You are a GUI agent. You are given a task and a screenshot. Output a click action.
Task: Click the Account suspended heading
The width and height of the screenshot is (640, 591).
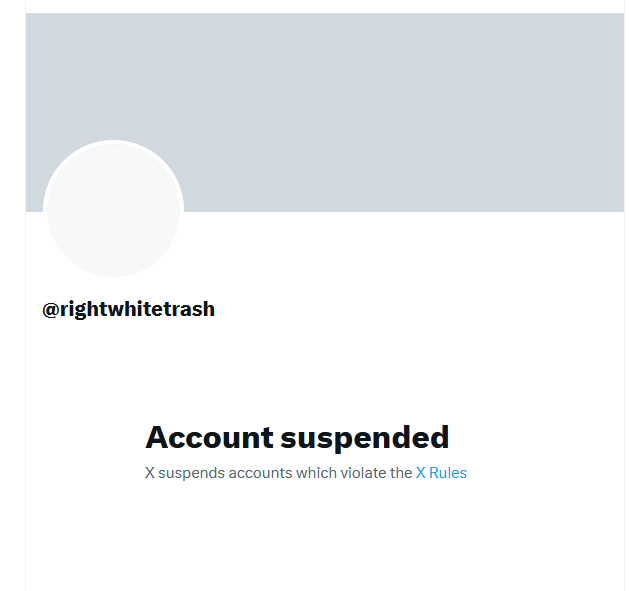tap(297, 437)
